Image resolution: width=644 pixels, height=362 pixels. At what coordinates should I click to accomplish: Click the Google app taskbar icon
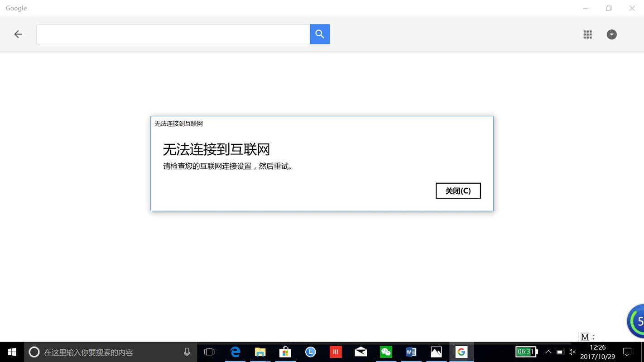pos(461,352)
